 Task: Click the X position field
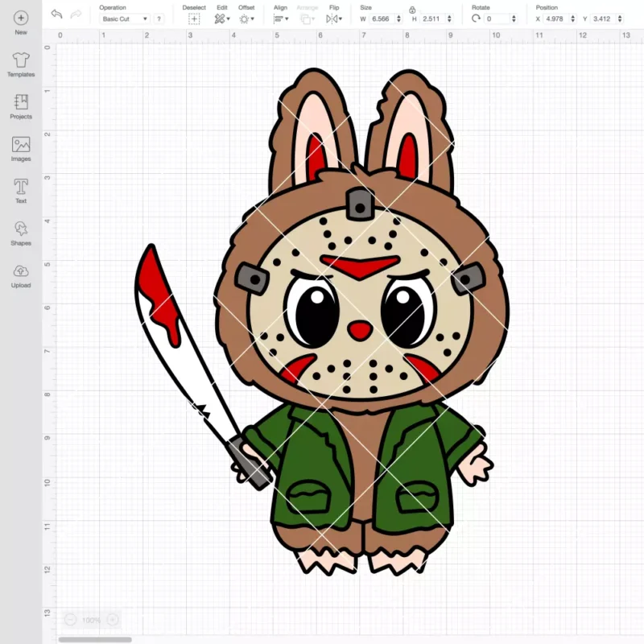pos(556,19)
